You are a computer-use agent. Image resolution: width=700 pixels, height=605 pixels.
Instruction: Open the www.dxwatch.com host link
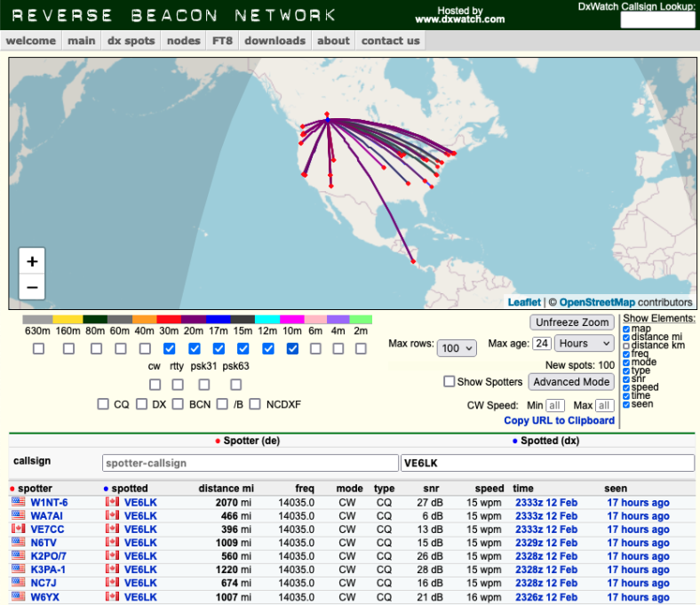click(460, 20)
